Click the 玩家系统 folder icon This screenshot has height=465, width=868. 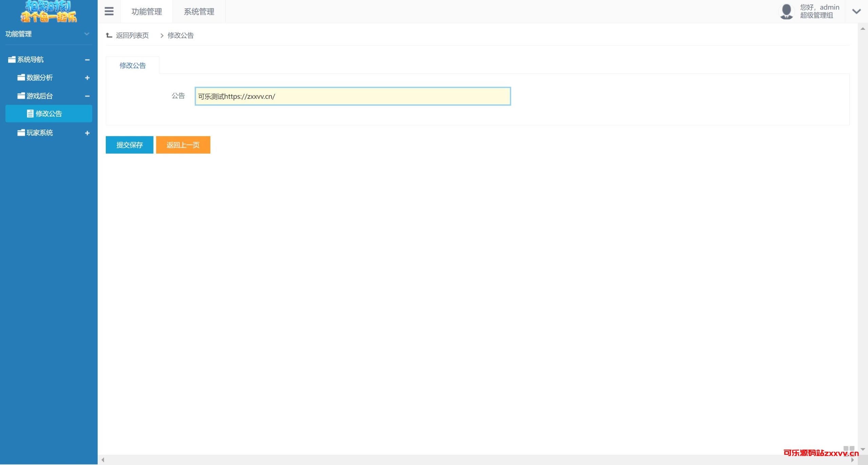click(x=21, y=133)
